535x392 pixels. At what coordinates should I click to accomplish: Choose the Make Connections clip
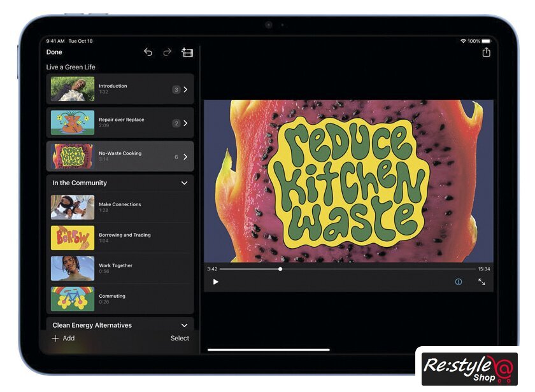pos(120,207)
